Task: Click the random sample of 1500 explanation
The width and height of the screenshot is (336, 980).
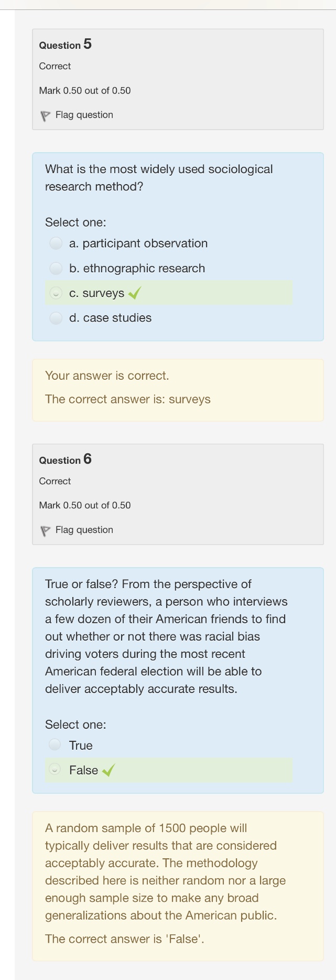Action: [x=166, y=871]
